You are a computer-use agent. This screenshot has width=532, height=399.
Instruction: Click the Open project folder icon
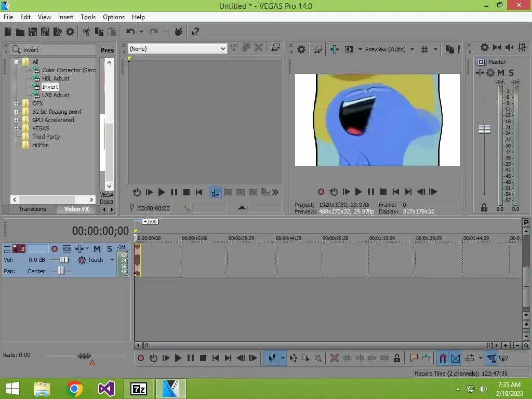point(20,32)
